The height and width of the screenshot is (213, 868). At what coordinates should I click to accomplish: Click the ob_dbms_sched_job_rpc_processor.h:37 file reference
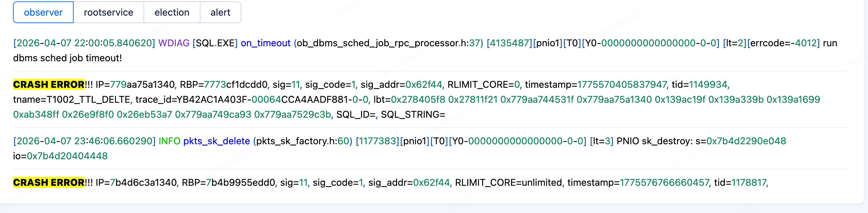388,43
